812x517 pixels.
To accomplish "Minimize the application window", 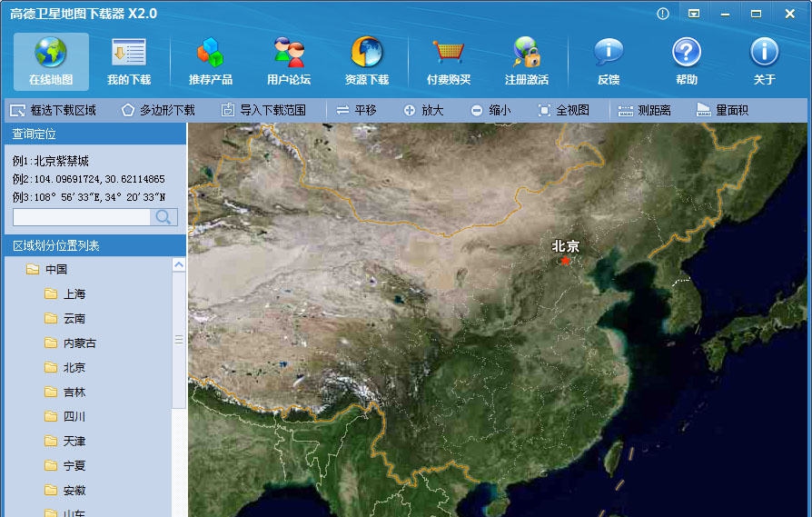I will [x=725, y=14].
